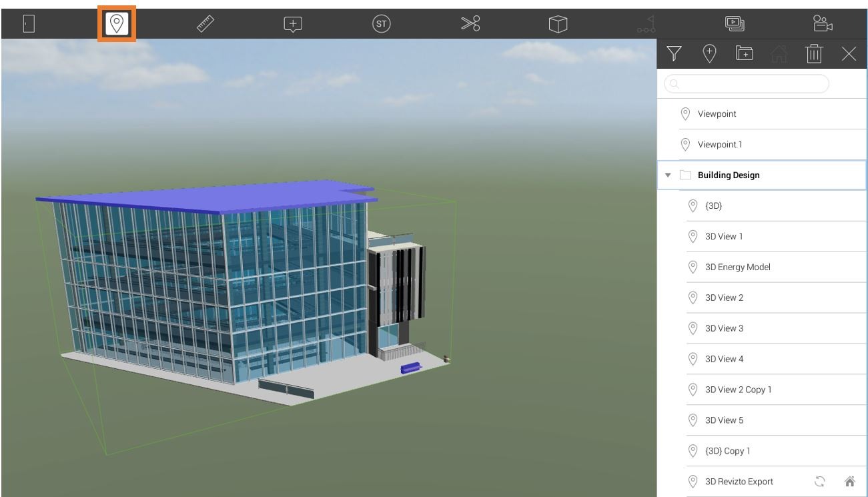Create a new folder in the viewpoints panel
This screenshot has width=868, height=497.
coord(745,55)
